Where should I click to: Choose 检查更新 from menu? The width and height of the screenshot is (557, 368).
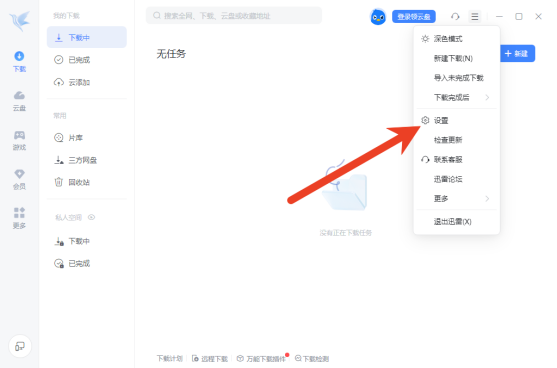457,140
